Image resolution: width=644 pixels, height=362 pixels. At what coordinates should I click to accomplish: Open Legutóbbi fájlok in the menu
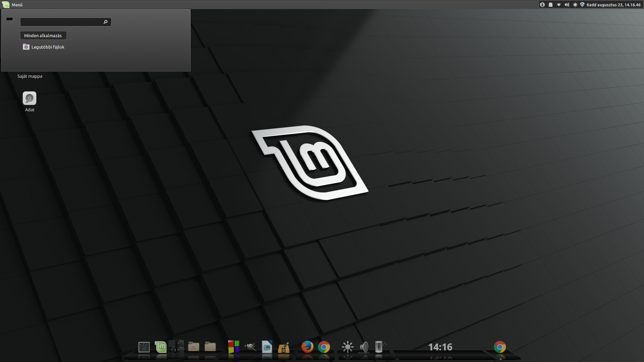click(44, 47)
